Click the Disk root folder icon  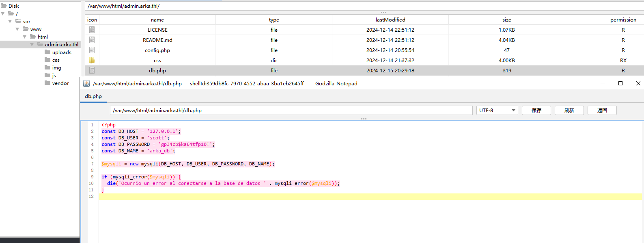4,6
